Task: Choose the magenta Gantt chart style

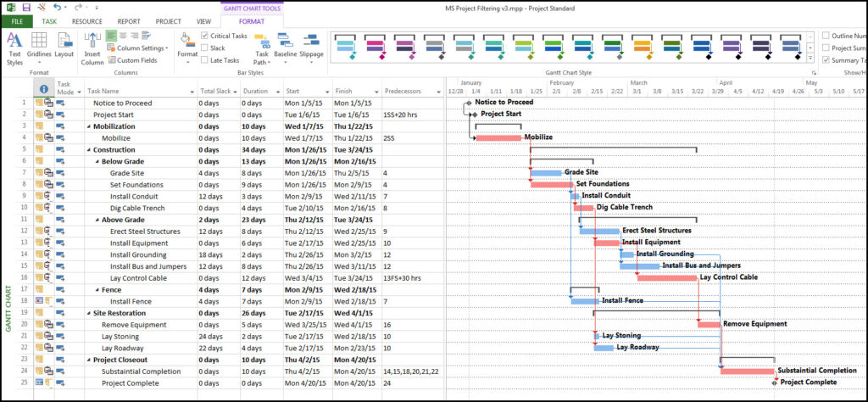Action: click(376, 46)
